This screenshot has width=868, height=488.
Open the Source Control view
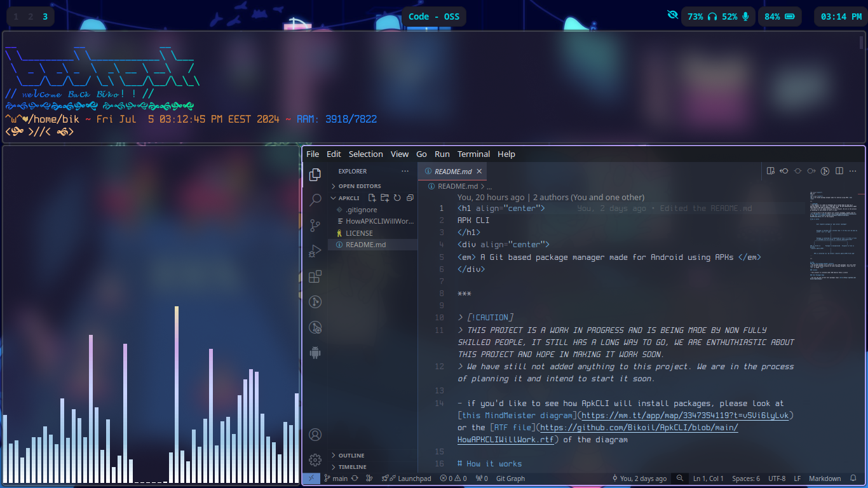[315, 226]
